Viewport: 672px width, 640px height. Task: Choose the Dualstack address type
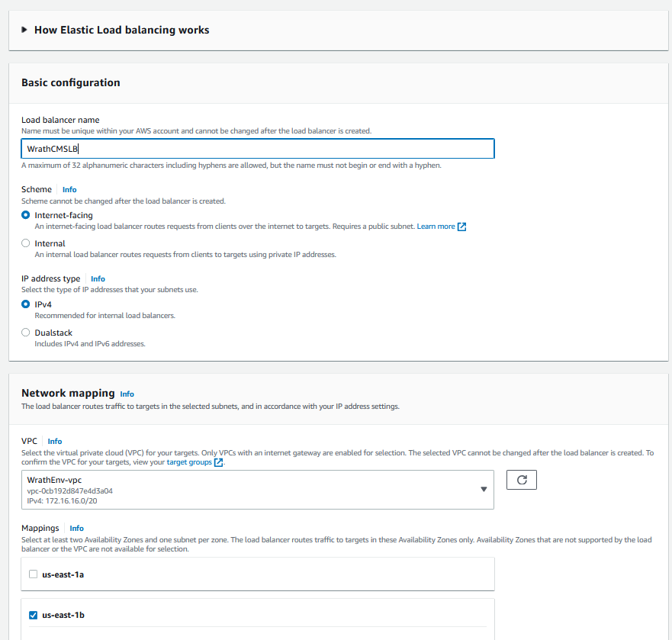click(26, 333)
